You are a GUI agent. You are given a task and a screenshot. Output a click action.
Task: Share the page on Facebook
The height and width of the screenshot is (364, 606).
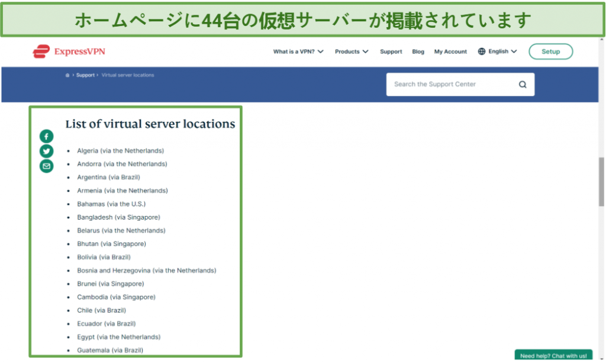click(x=46, y=136)
